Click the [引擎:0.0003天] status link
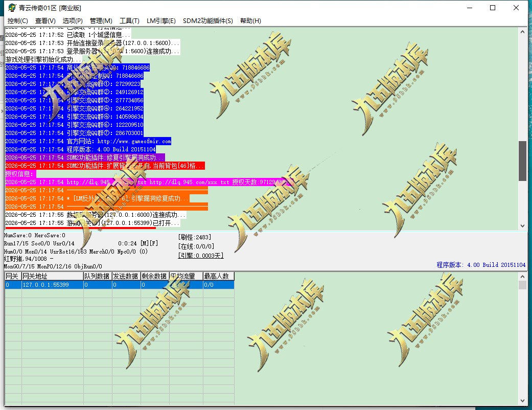The width and height of the screenshot is (532, 410). (x=201, y=256)
